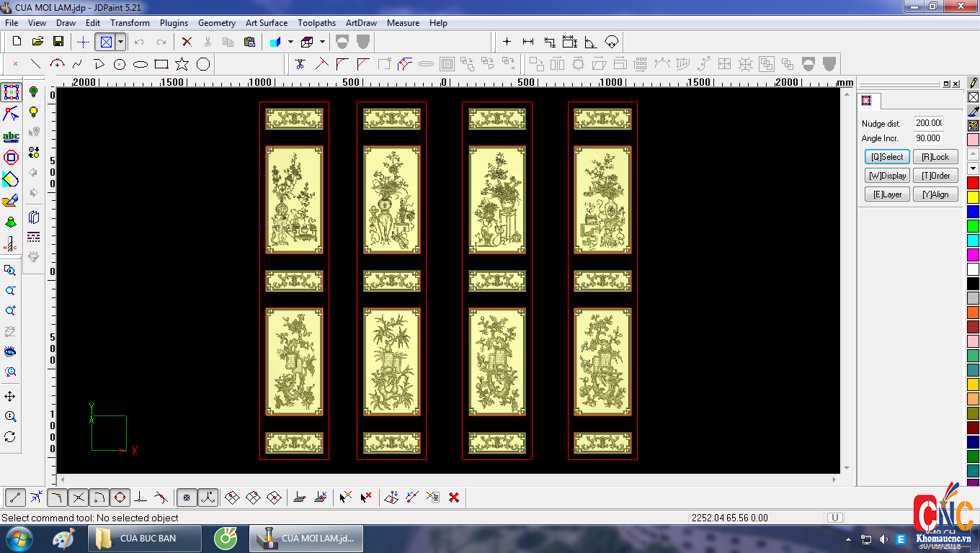Click the abc text tool

tap(11, 136)
